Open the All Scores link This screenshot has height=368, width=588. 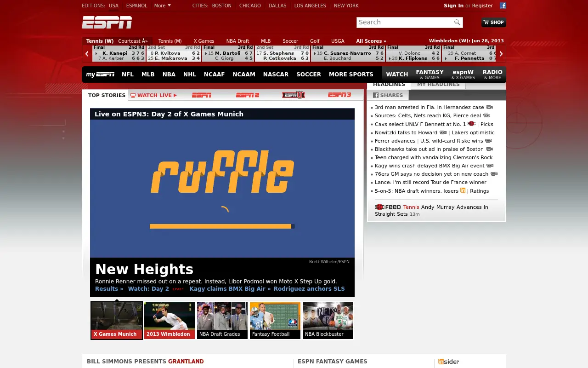pyautogui.click(x=371, y=41)
